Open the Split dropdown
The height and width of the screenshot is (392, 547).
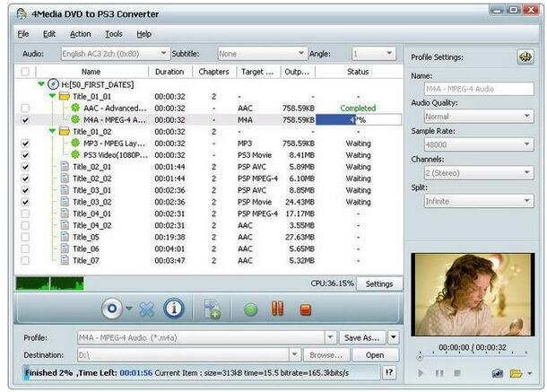(x=479, y=201)
